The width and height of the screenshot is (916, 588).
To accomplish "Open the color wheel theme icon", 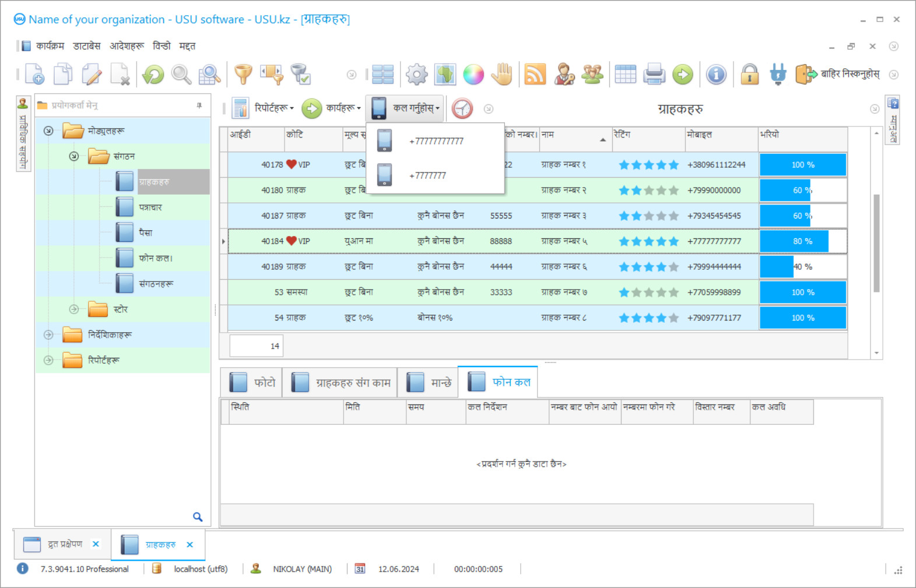I will [x=473, y=74].
